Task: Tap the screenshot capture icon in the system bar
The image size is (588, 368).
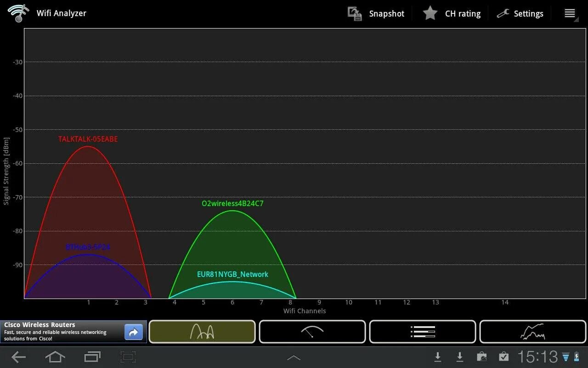Action: pyautogui.click(x=128, y=357)
